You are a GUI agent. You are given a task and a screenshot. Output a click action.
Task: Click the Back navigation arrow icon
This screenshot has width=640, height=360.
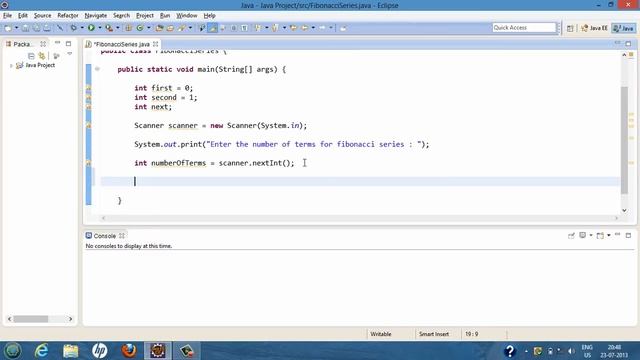(304, 28)
